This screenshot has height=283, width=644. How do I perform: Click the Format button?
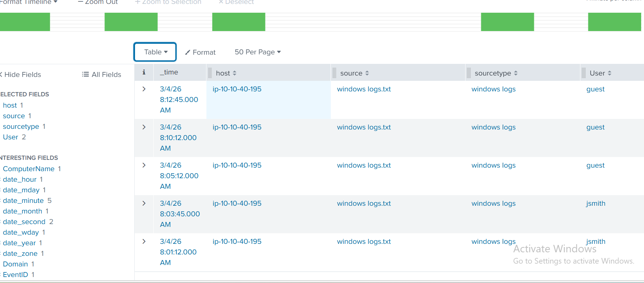[200, 52]
